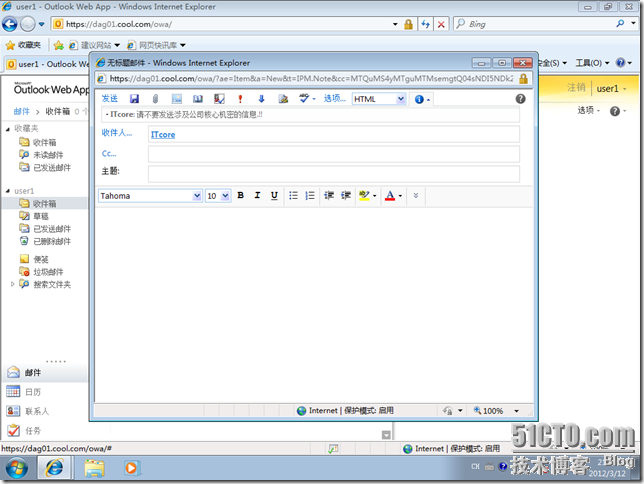Click the 主题 (Subject) input field
The width and height of the screenshot is (644, 484).
pos(333,173)
